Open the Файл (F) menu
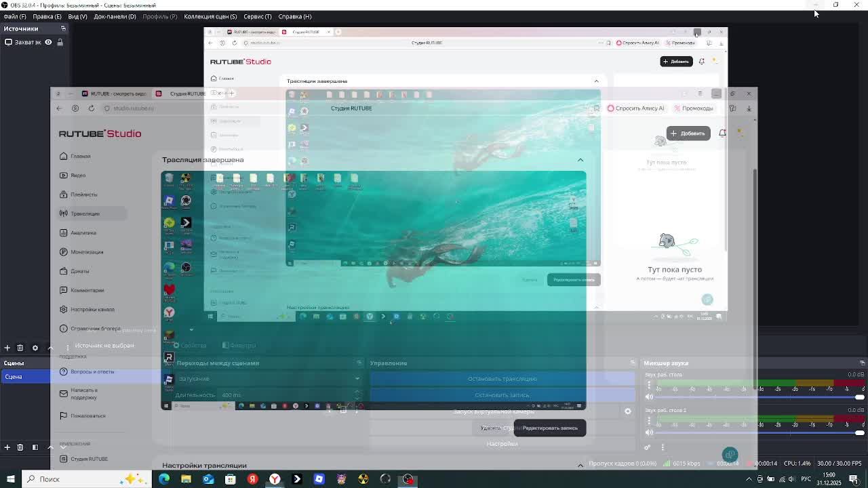This screenshot has height=488, width=868. pos(15,16)
